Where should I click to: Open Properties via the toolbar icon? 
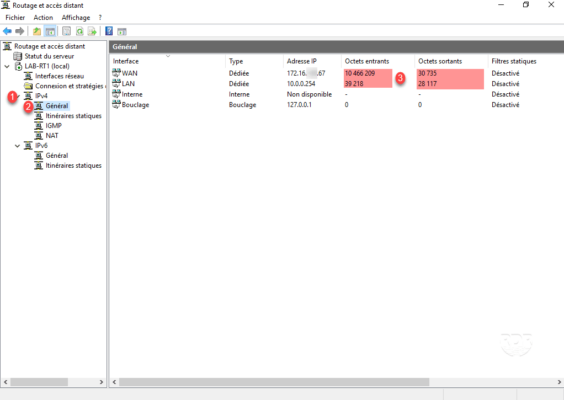pos(67,31)
